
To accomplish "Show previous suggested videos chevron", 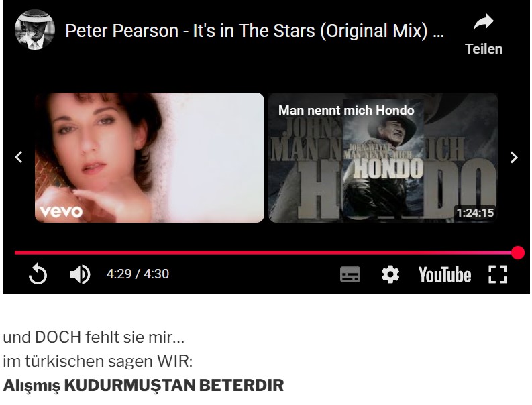I will click(19, 157).
